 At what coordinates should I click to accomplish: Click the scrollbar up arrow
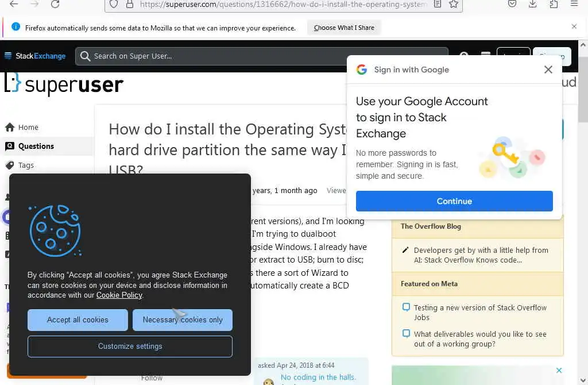point(583,45)
